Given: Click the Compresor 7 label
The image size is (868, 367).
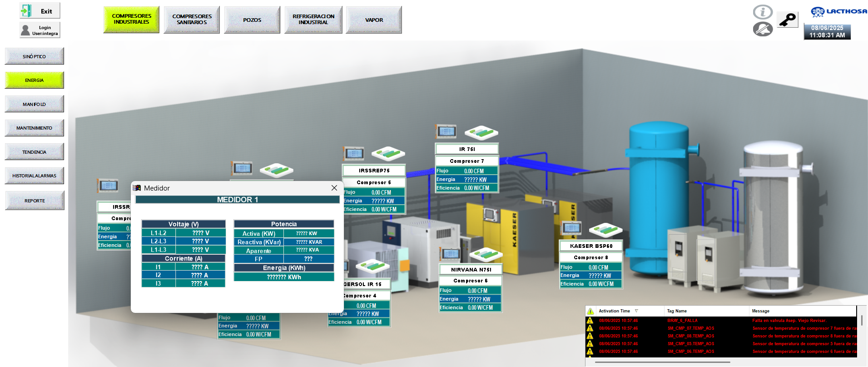Looking at the screenshot, I should (x=467, y=161).
